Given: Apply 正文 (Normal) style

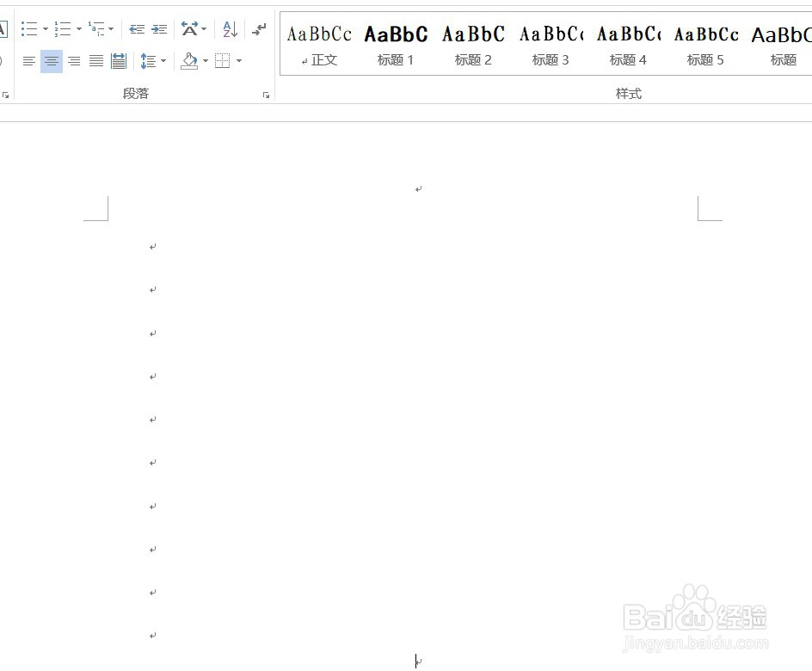Looking at the screenshot, I should [319, 46].
